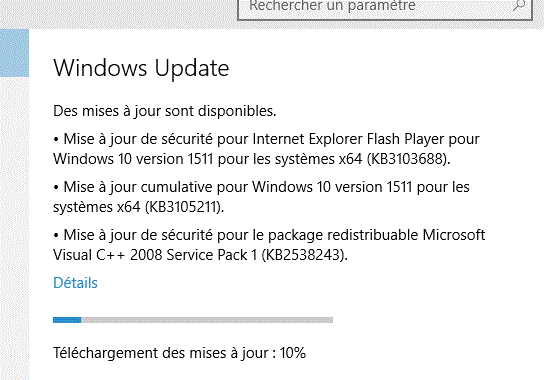Open the Détails link
The height and width of the screenshot is (380, 544).
pyautogui.click(x=75, y=283)
